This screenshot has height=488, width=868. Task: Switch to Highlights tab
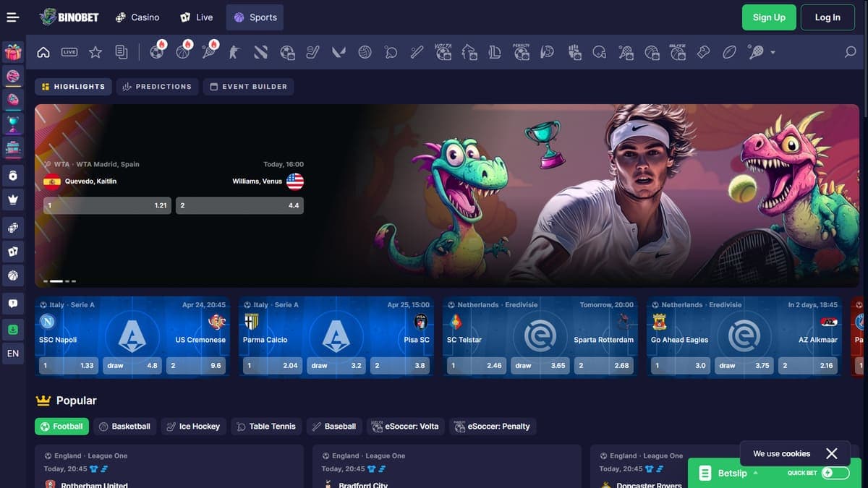[73, 87]
